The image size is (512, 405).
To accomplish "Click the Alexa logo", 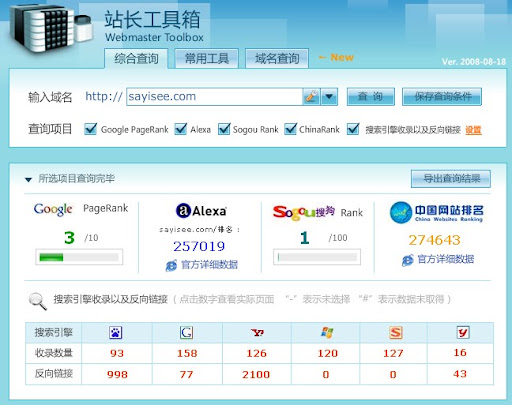I will tap(201, 211).
